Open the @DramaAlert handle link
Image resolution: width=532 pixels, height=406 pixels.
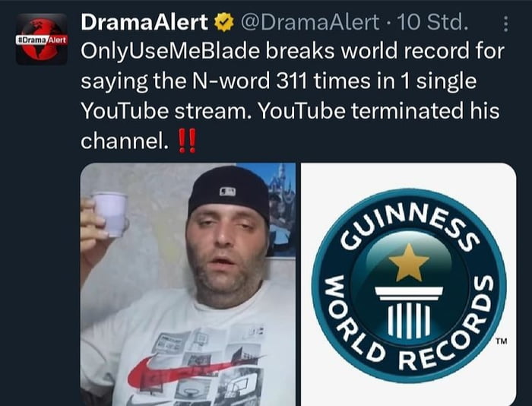[x=310, y=22]
